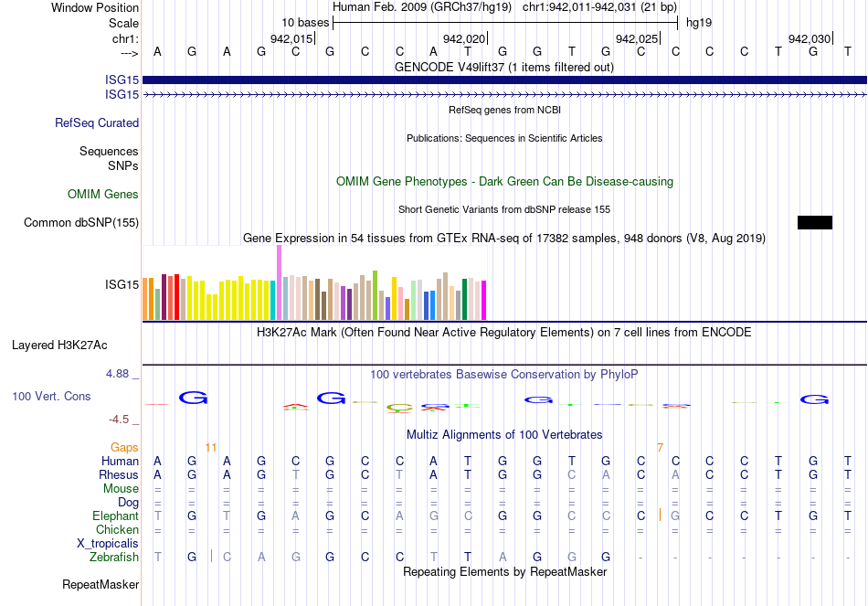Viewport: 868px width, 606px height.
Task: Click the Dog alignment row label
Action: point(128,503)
